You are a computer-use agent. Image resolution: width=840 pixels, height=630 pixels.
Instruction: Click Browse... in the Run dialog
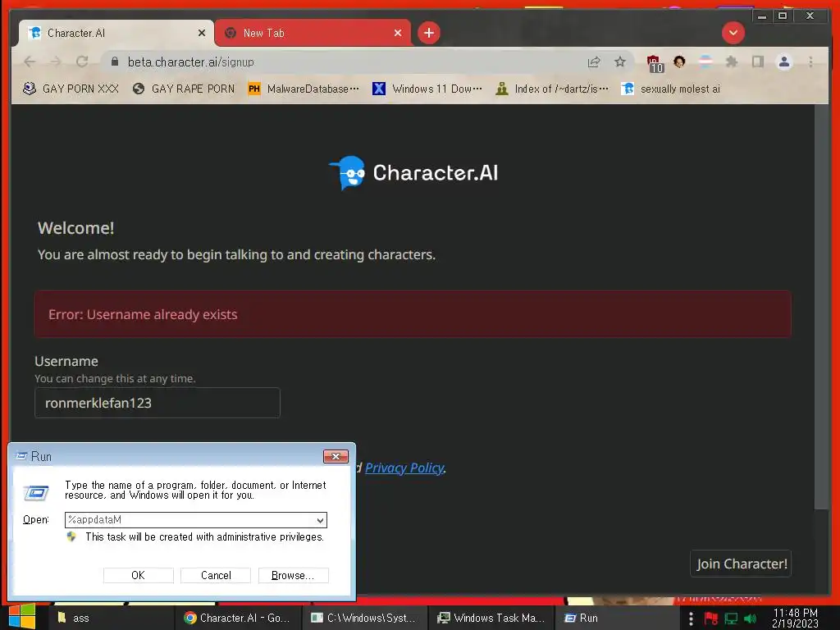293,575
